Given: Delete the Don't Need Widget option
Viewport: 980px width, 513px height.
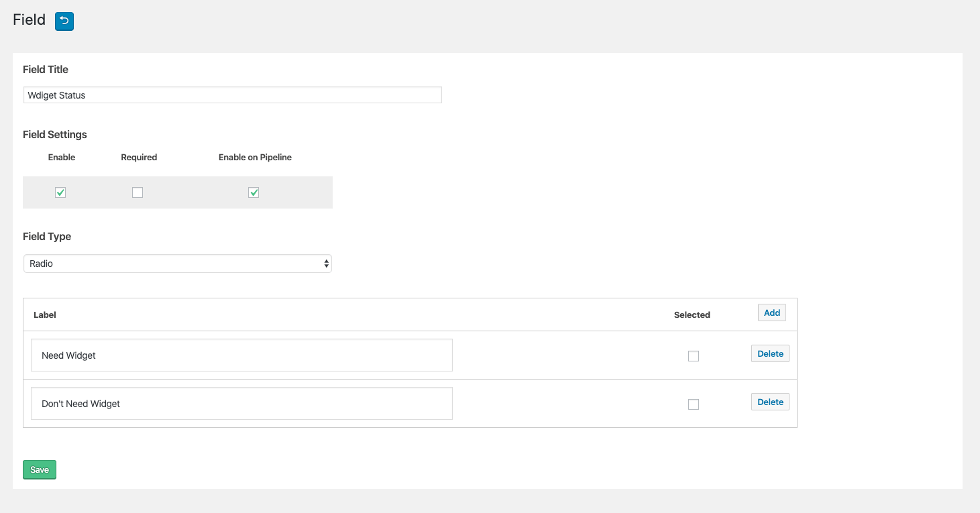Looking at the screenshot, I should pos(770,402).
